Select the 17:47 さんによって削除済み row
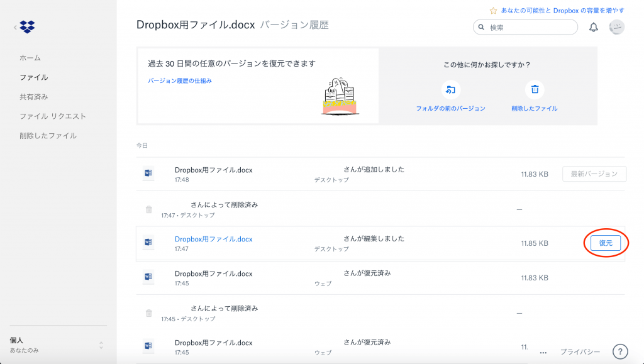 coord(380,209)
